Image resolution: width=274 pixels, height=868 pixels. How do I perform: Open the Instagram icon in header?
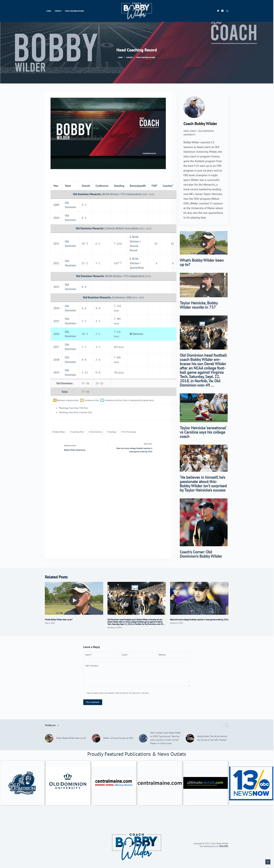(x=222, y=11)
